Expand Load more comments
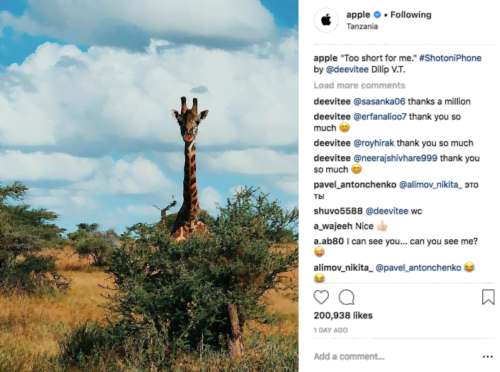 click(359, 85)
